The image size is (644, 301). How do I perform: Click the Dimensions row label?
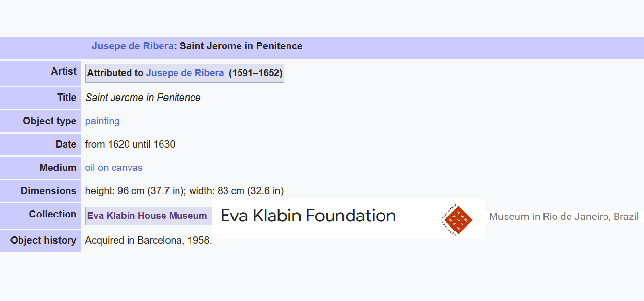48,191
